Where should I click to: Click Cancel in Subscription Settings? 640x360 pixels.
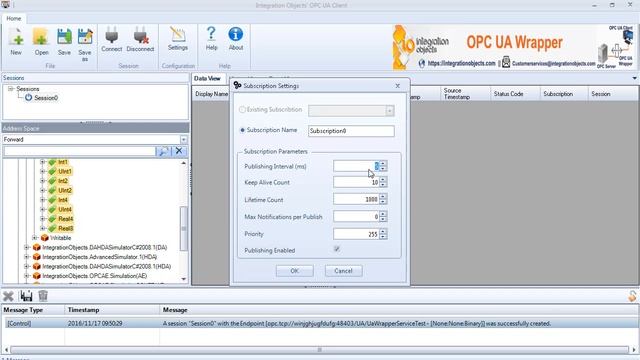click(x=343, y=271)
